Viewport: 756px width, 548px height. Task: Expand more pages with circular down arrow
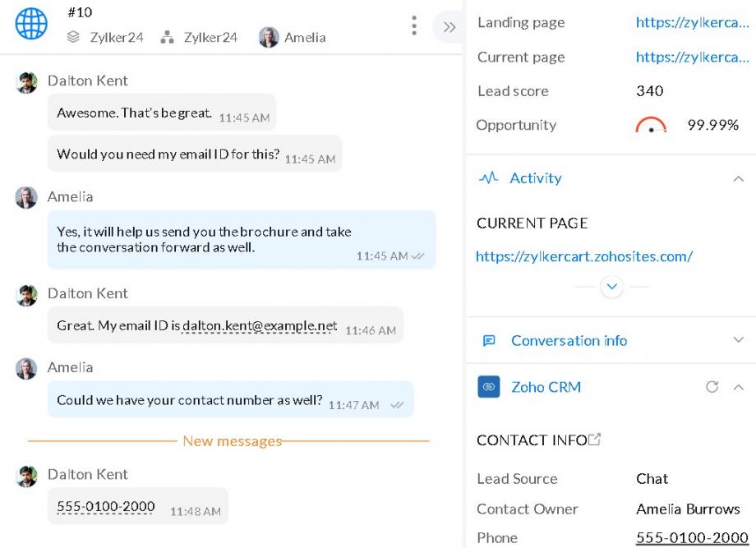click(612, 287)
